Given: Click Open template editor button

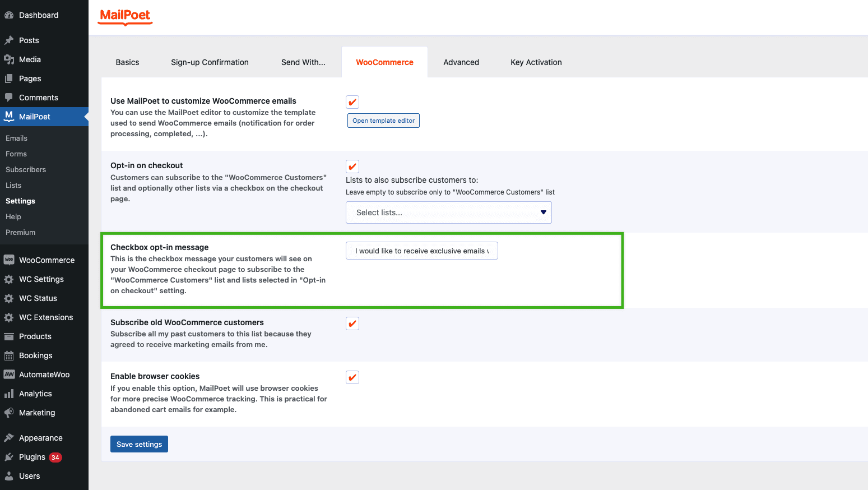Looking at the screenshot, I should tap(384, 121).
